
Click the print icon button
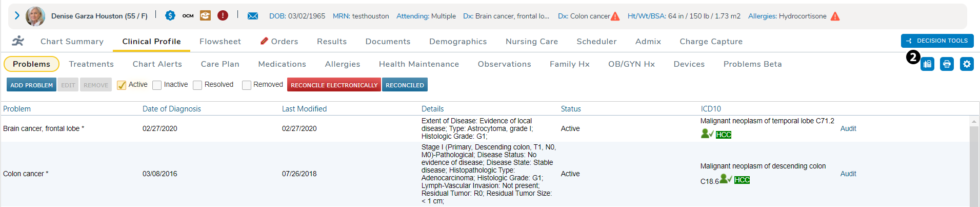tap(947, 64)
